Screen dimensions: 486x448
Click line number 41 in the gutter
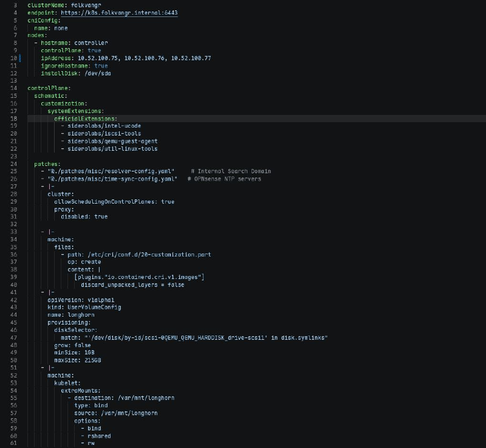tap(13, 292)
